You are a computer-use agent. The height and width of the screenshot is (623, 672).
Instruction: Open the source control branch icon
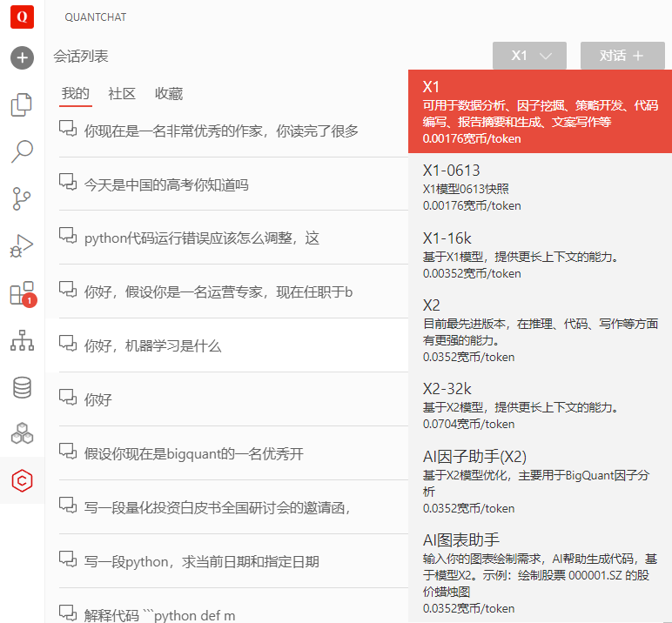click(x=22, y=198)
